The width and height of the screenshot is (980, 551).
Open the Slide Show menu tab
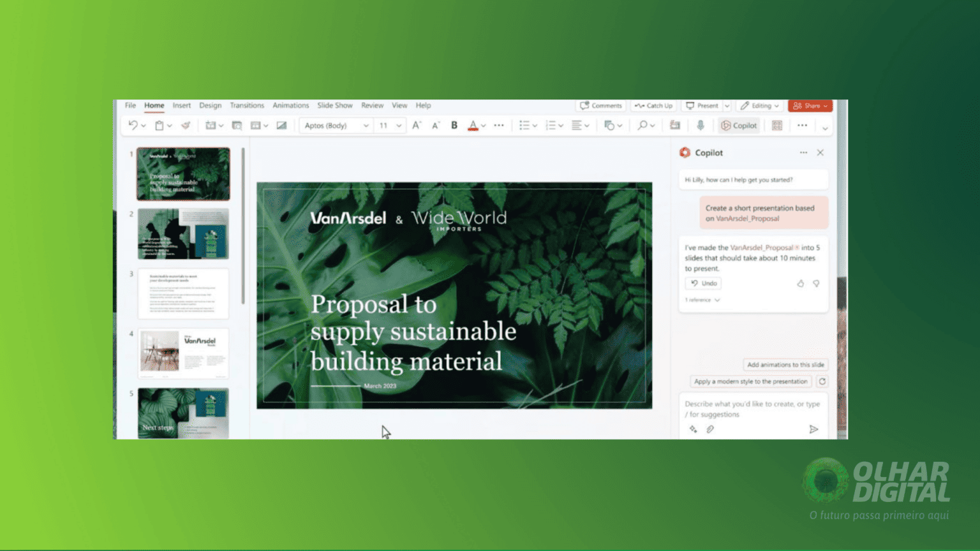(335, 105)
